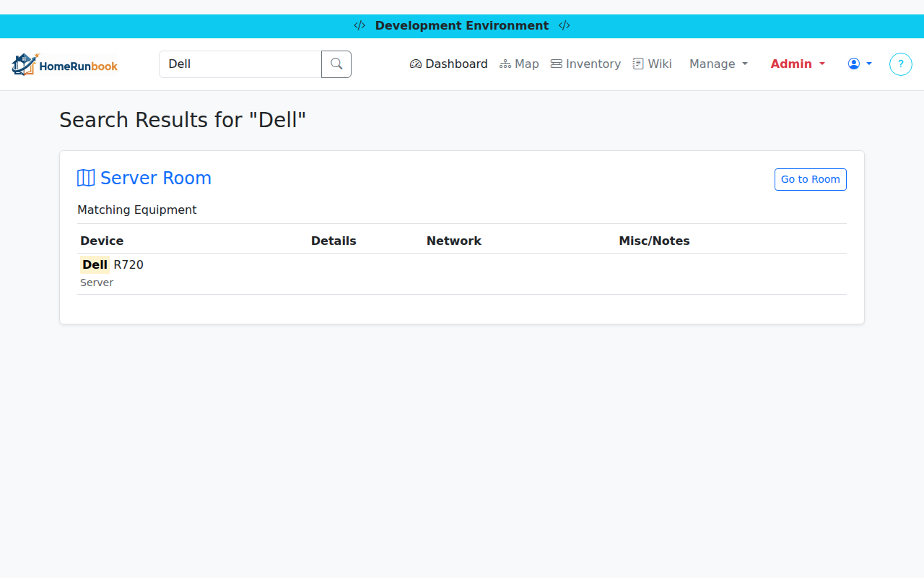This screenshot has height=578, width=924.
Task: Click inside the search field containing Dell
Action: (240, 64)
